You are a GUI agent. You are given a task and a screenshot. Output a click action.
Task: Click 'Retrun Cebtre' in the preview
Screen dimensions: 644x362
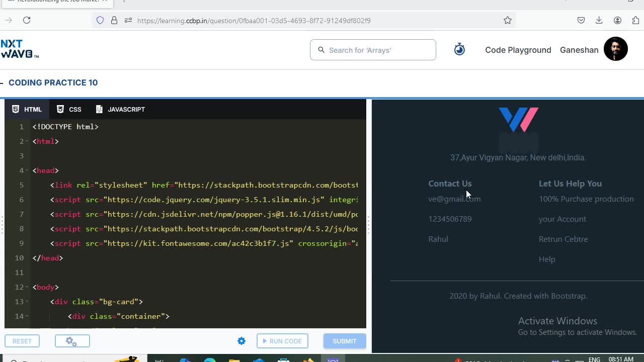coord(563,239)
